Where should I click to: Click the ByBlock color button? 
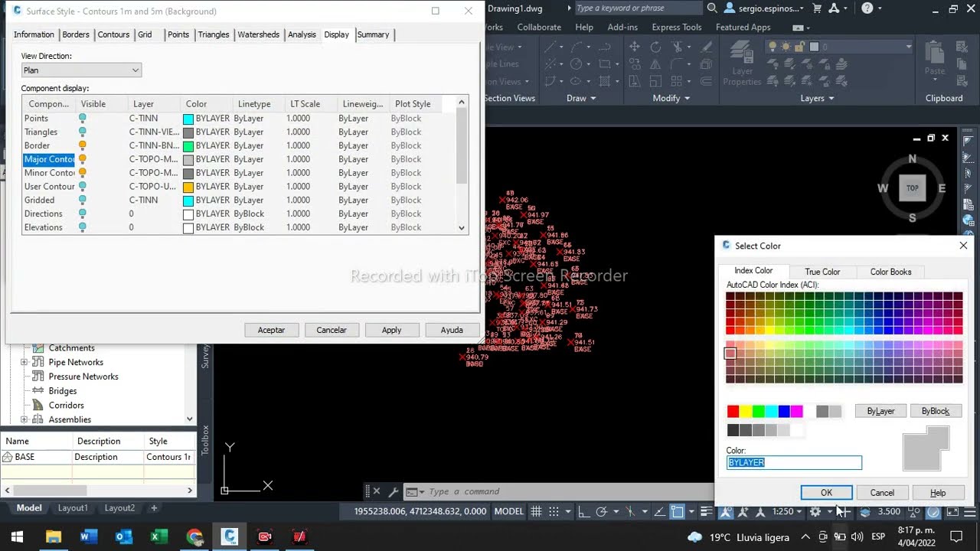(x=936, y=411)
